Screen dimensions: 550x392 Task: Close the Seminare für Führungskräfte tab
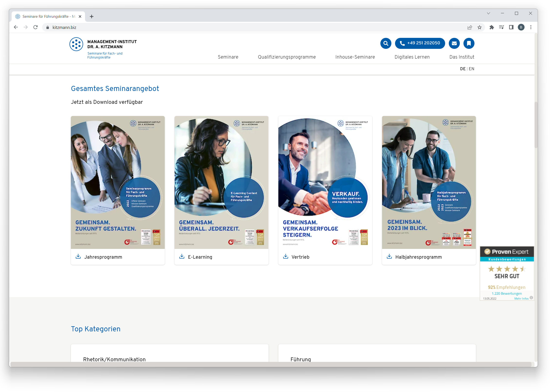[80, 16]
